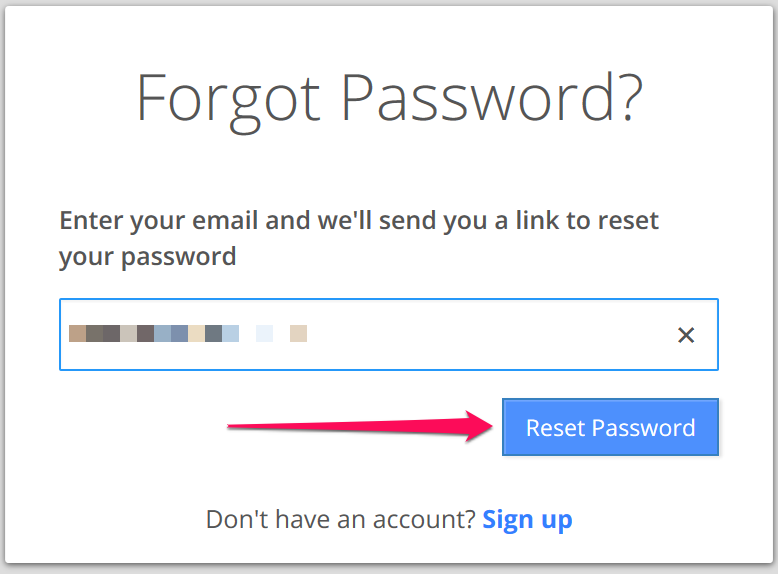This screenshot has width=778, height=574.
Task: Click the "your password" instruction line
Action: pyautogui.click(x=148, y=257)
